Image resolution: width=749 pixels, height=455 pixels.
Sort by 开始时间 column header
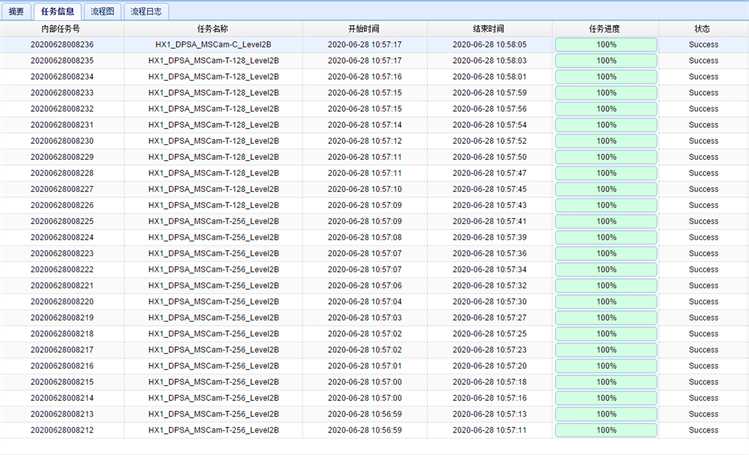(x=364, y=29)
